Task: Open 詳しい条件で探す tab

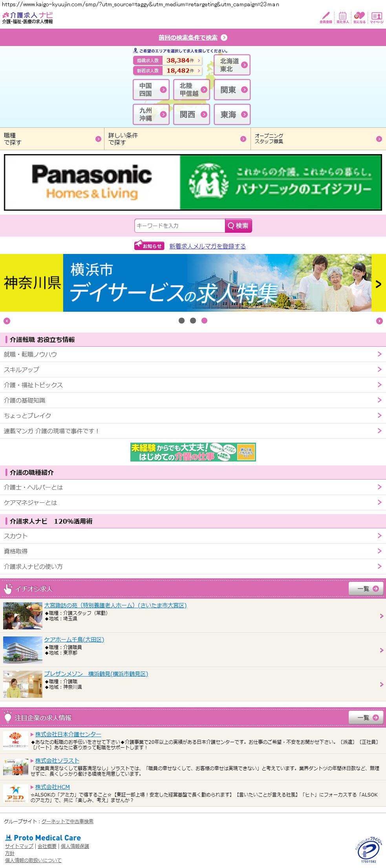Action: [x=177, y=139]
